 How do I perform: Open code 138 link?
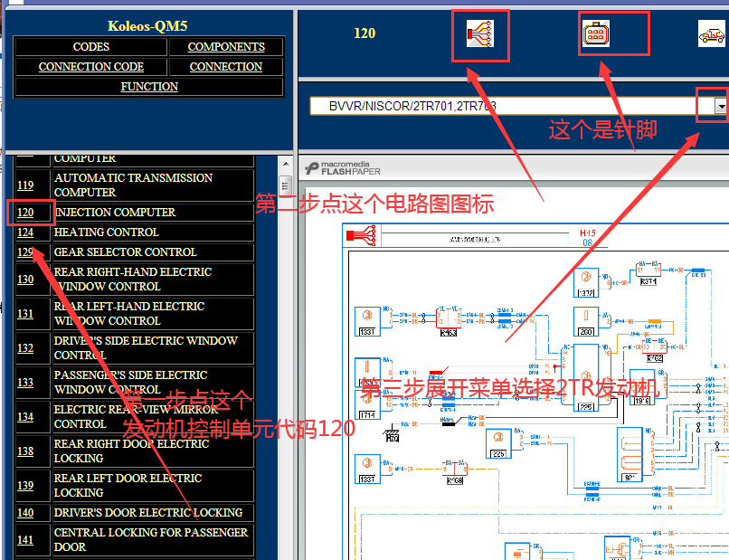pos(25,451)
